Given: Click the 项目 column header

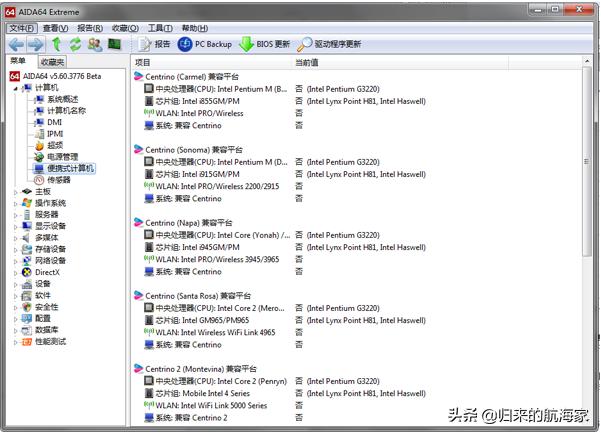Looking at the screenshot, I should pos(212,62).
